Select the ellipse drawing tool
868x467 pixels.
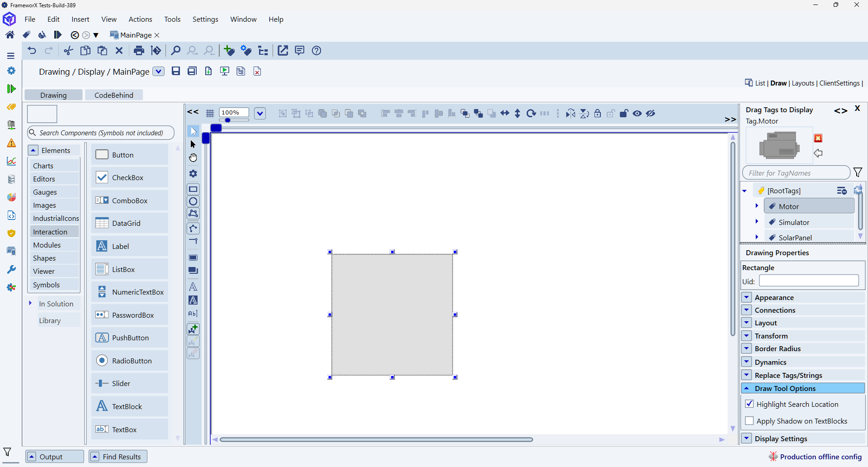coord(193,201)
